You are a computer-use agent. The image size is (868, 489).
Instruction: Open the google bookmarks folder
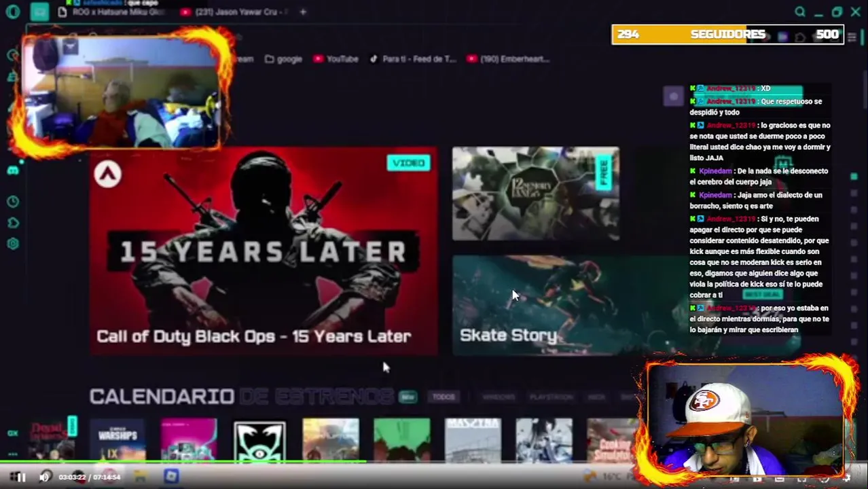click(x=283, y=59)
